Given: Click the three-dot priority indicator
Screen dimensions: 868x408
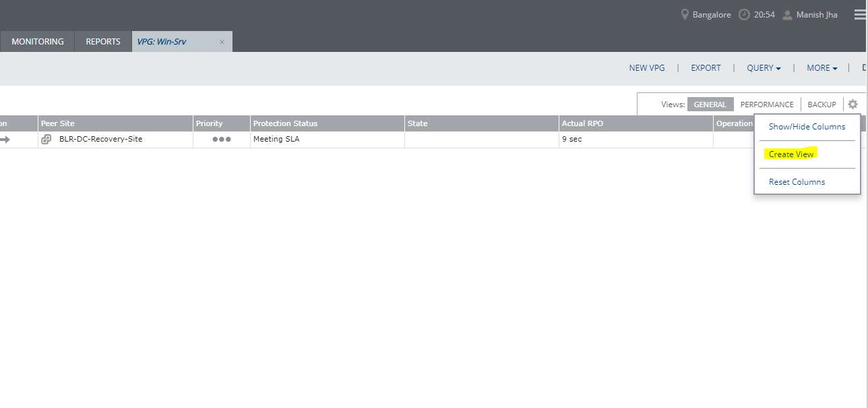Looking at the screenshot, I should point(221,140).
